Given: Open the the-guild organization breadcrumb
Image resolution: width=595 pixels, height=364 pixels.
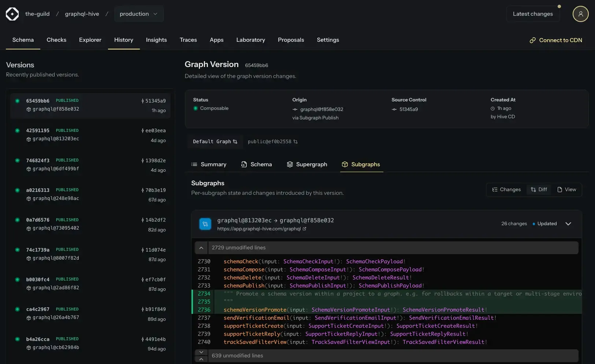Looking at the screenshot, I should [x=37, y=14].
